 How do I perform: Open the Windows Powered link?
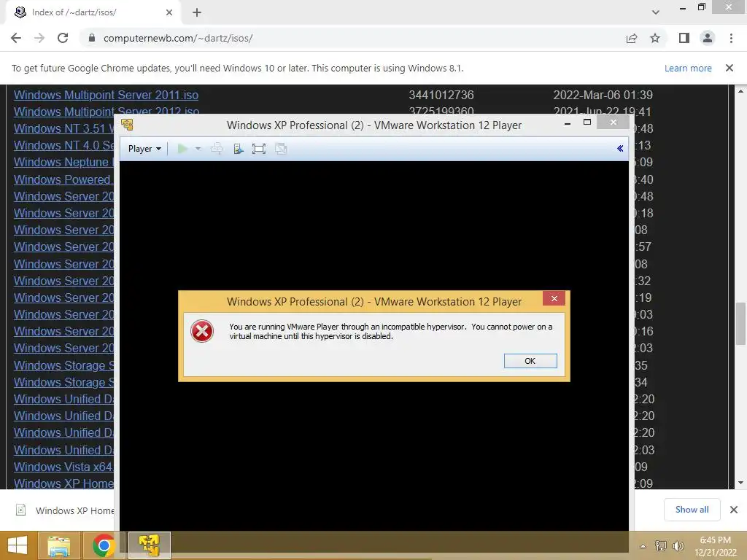pos(63,179)
